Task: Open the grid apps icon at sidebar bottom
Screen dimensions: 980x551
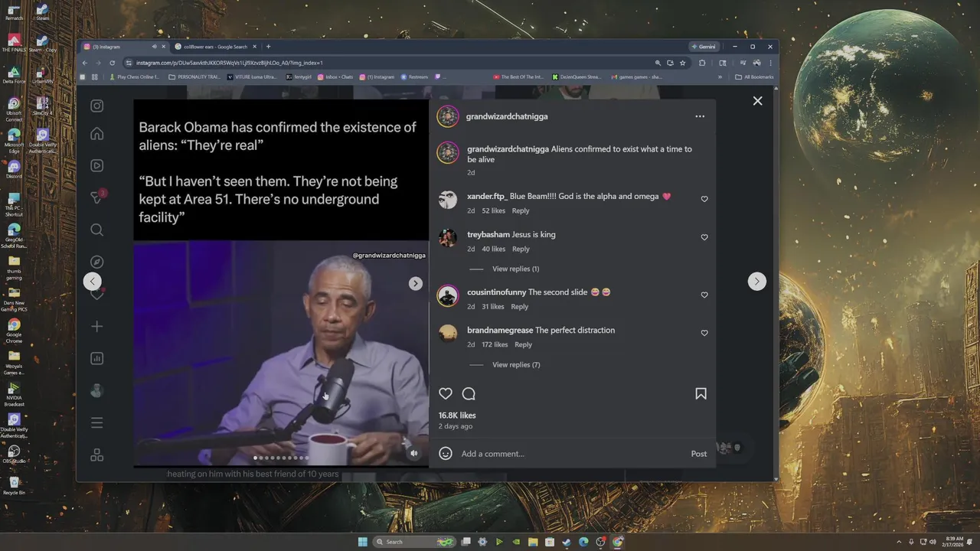Action: tap(97, 455)
